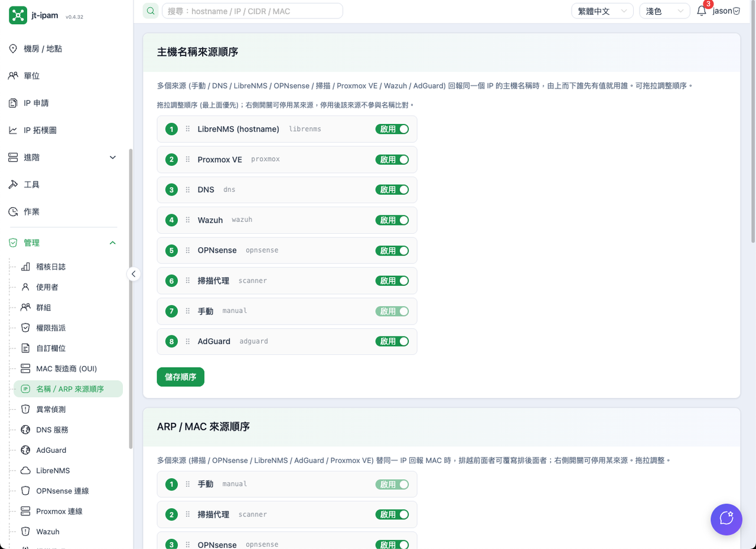Screen dimensions: 756x549
Task: Go to IP 申請 page
Action: (x=63, y=103)
